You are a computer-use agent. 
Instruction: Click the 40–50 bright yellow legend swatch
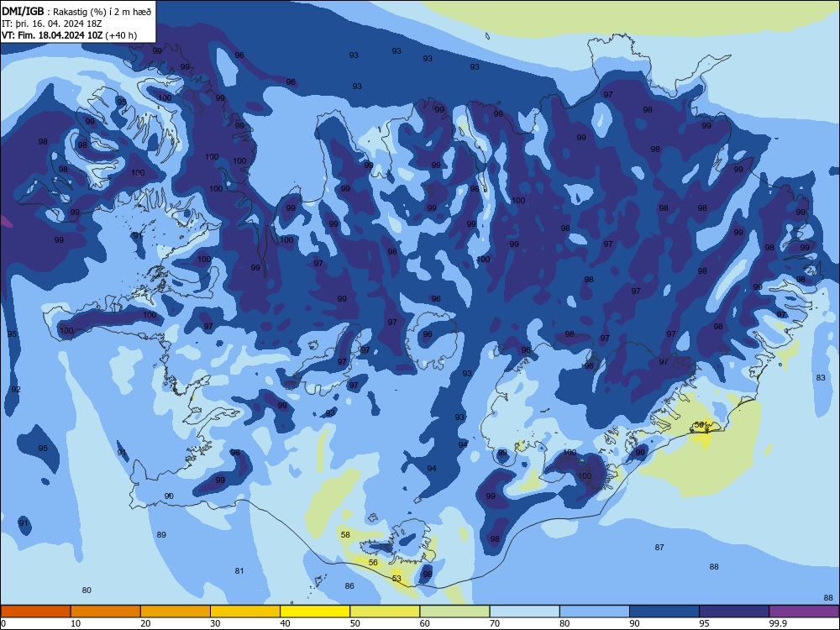coord(315,612)
